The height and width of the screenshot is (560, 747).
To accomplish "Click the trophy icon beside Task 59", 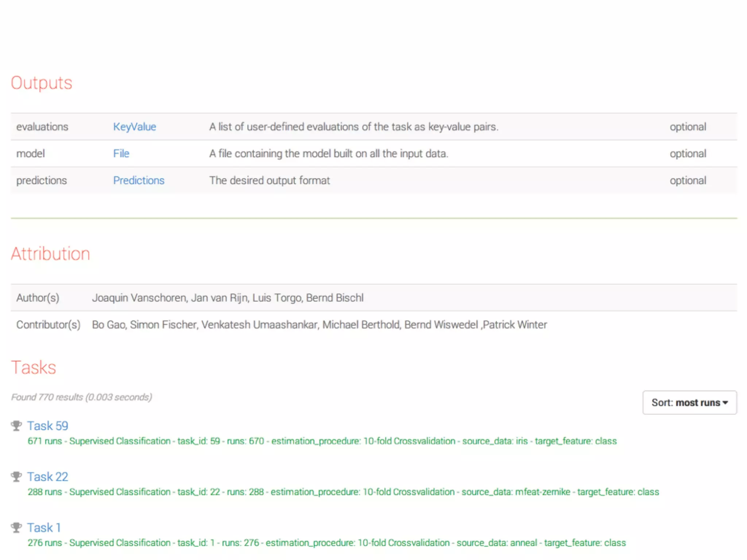I will 16,425.
